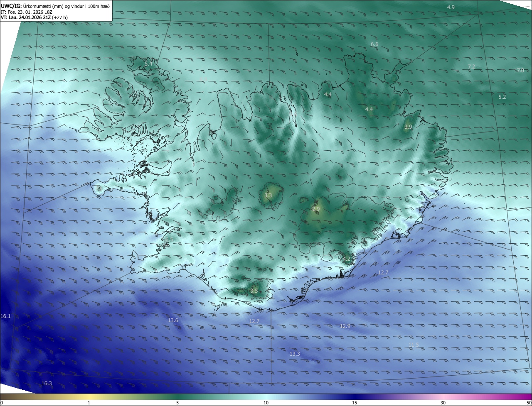Click the 4.2 value near the southeast coast
This screenshot has width=532, height=406.
point(347,259)
